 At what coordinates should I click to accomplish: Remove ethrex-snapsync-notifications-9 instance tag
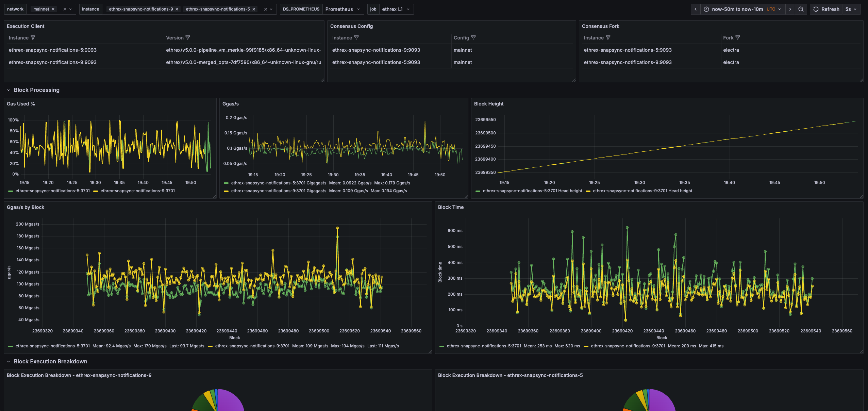177,9
